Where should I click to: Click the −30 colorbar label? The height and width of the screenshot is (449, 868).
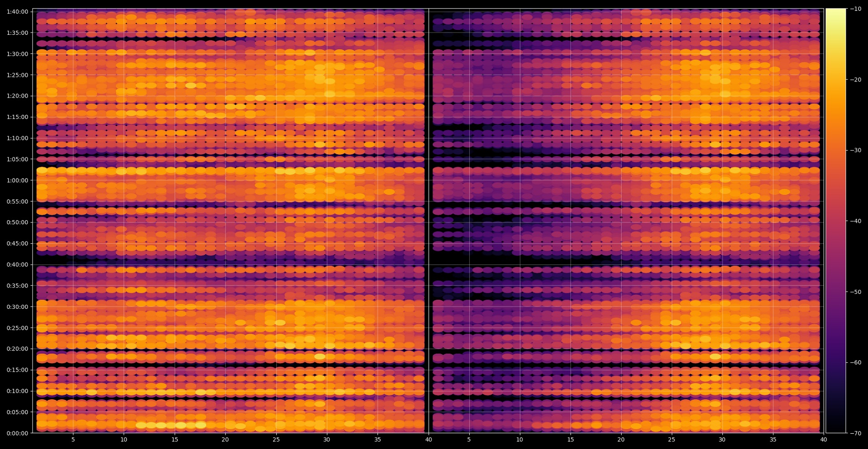(x=856, y=150)
